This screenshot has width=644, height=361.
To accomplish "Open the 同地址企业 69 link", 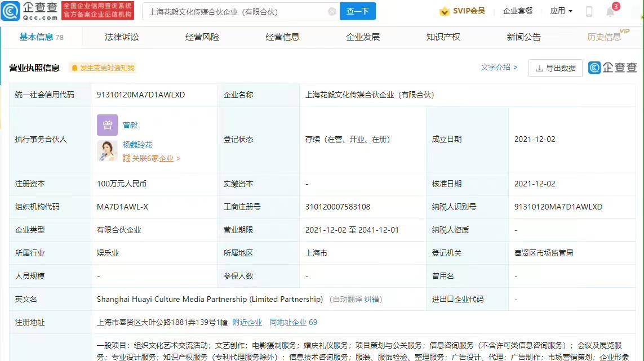I will (293, 322).
